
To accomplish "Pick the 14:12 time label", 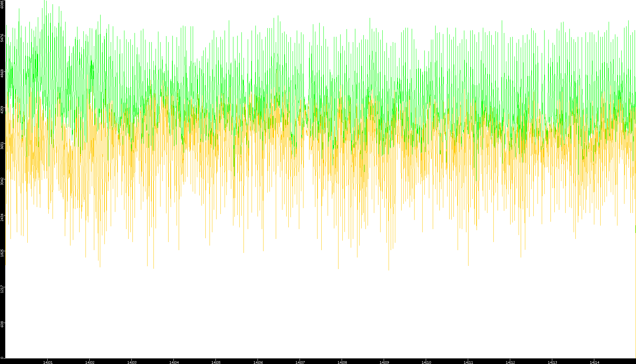I will (510, 362).
